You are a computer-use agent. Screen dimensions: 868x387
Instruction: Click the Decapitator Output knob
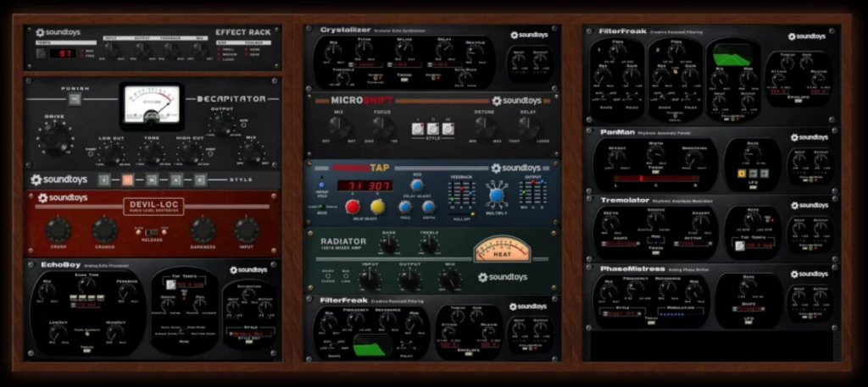click(222, 125)
